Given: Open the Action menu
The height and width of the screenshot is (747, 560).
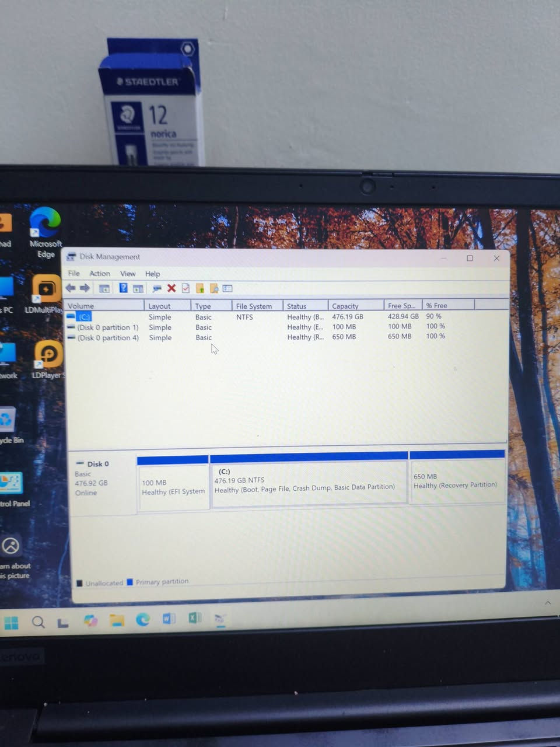Looking at the screenshot, I should 100,273.
